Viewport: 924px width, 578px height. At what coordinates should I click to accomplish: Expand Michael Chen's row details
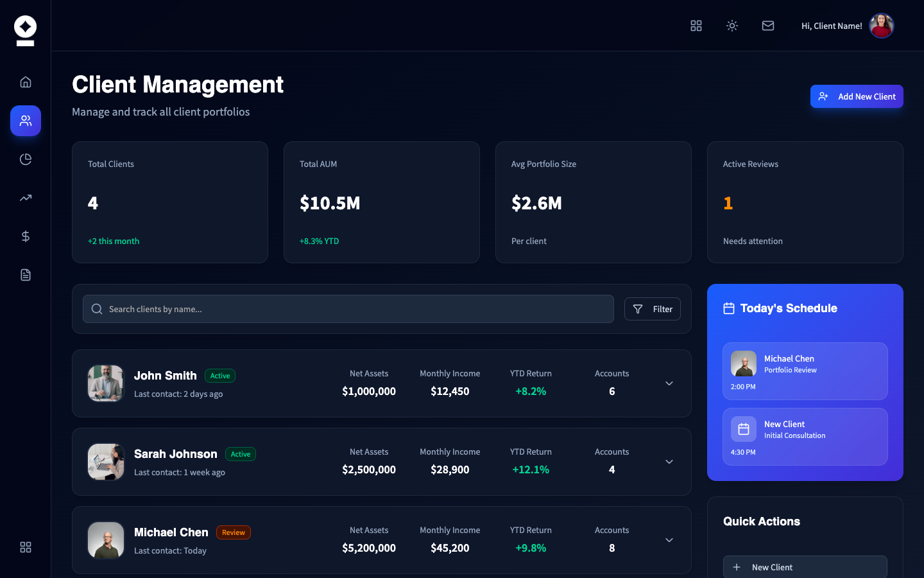(x=669, y=540)
